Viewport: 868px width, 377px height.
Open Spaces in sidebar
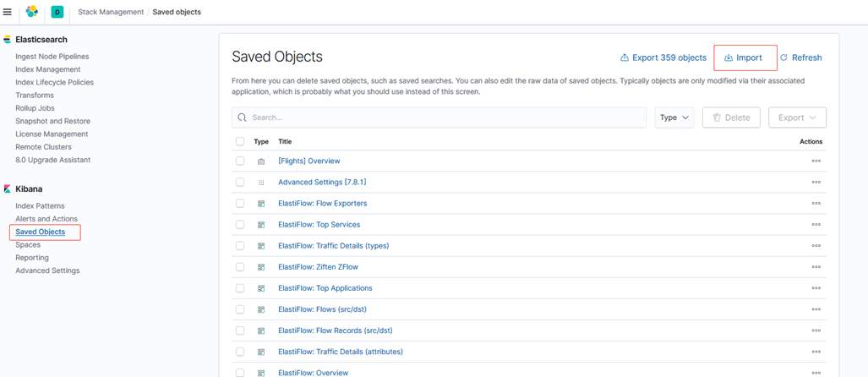[x=28, y=244]
